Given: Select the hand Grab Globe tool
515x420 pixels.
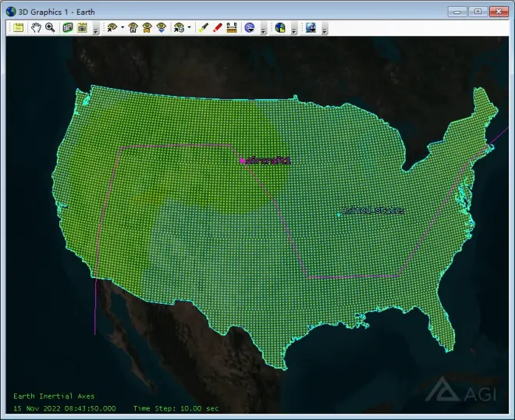Looking at the screenshot, I should pyautogui.click(x=36, y=27).
